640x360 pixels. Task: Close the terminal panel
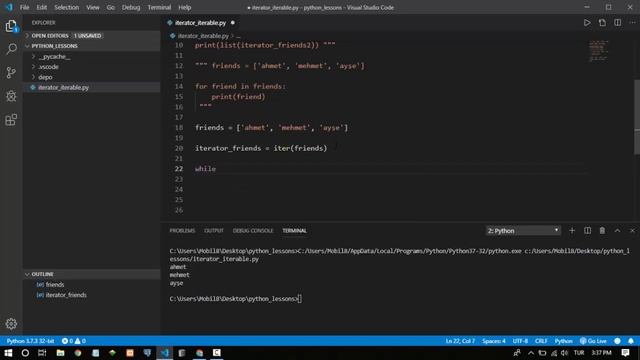pos(632,231)
